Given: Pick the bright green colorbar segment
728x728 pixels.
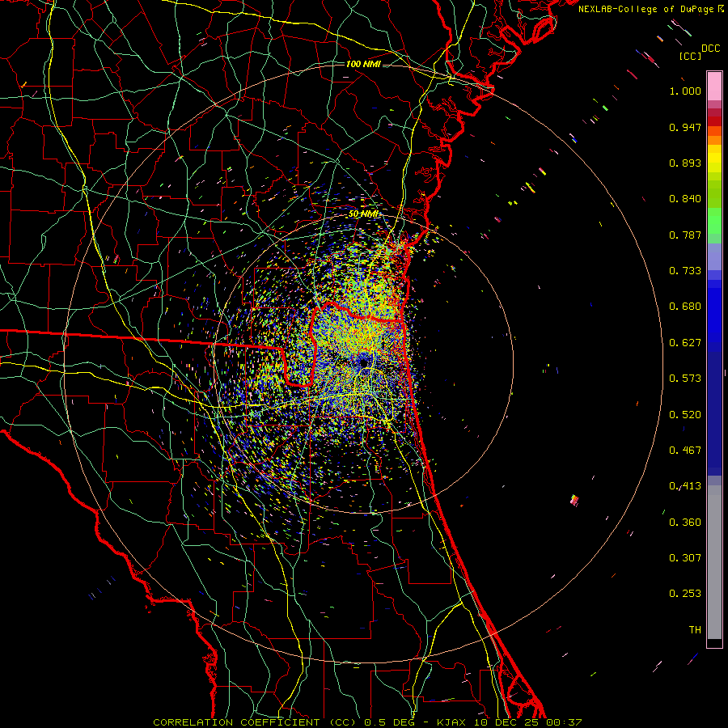Looking at the screenshot, I should (x=714, y=221).
